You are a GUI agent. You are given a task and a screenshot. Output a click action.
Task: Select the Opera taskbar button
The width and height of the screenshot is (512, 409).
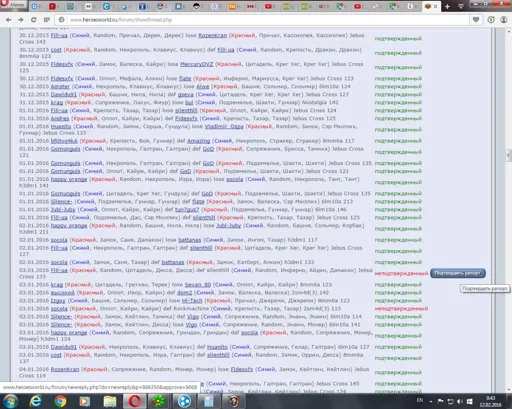click(134, 401)
